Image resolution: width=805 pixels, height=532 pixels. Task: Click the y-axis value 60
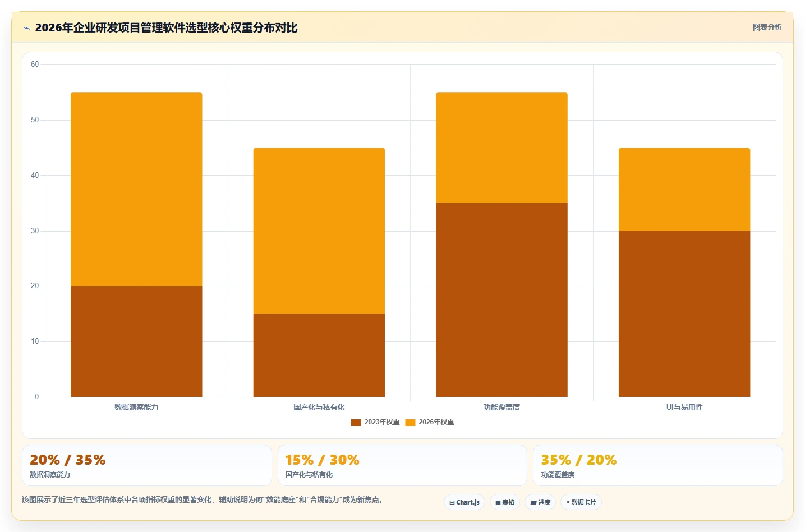35,64
